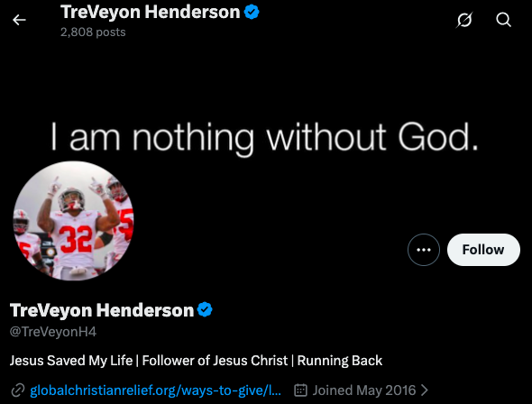Click the 'Jesus Saved My Life' bio text
This screenshot has width=532, height=404.
tap(71, 360)
